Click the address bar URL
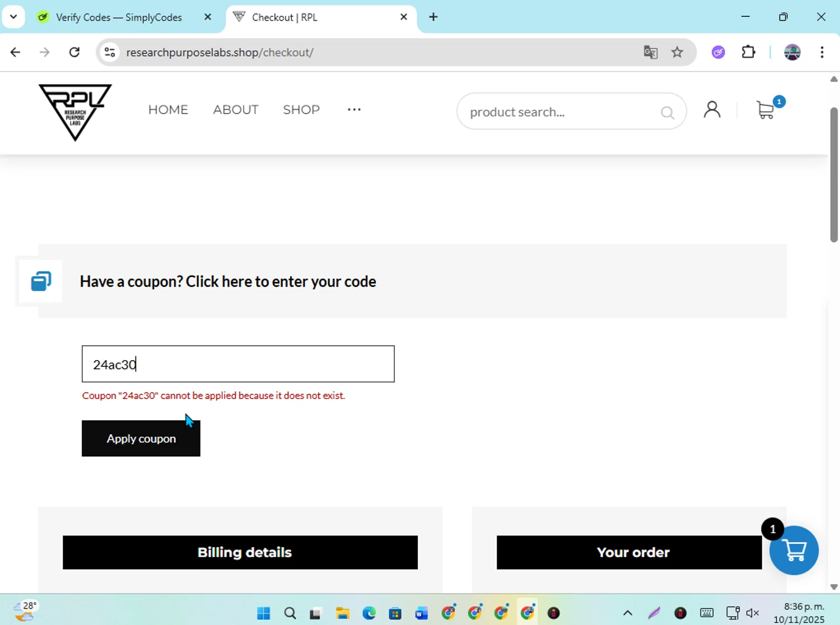 (x=220, y=52)
